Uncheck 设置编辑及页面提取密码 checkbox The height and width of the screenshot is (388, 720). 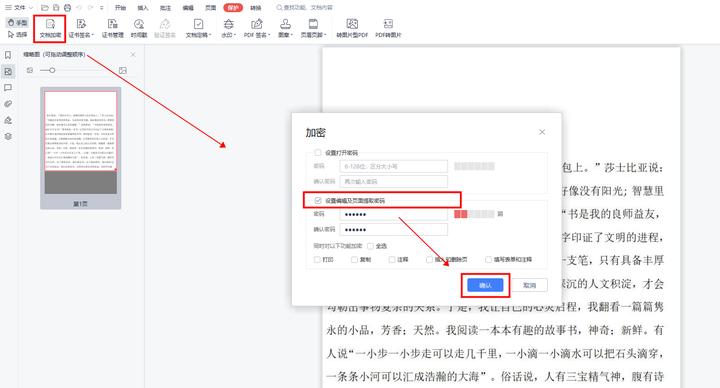[318, 200]
